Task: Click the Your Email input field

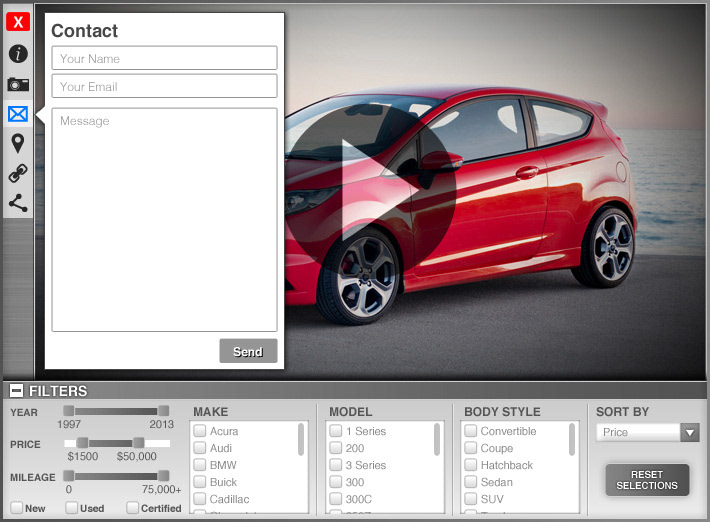Action: 164,86
